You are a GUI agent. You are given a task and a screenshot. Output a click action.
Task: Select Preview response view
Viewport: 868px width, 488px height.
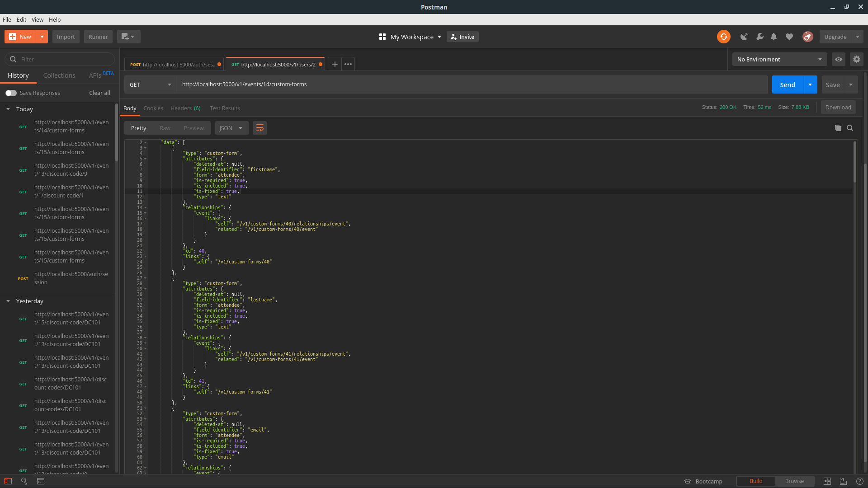[x=193, y=128]
